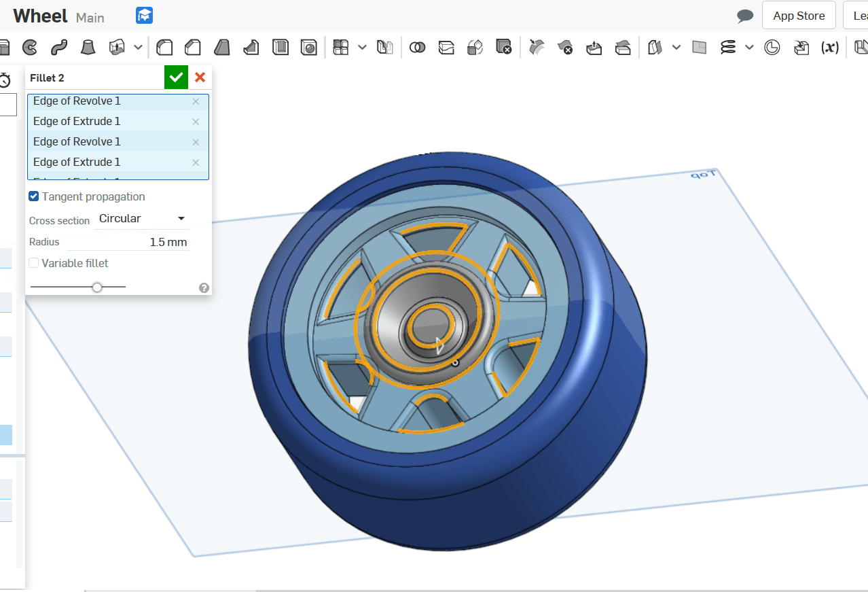The width and height of the screenshot is (868, 592).
Task: Select the Transform tool
Action: coord(475,47)
